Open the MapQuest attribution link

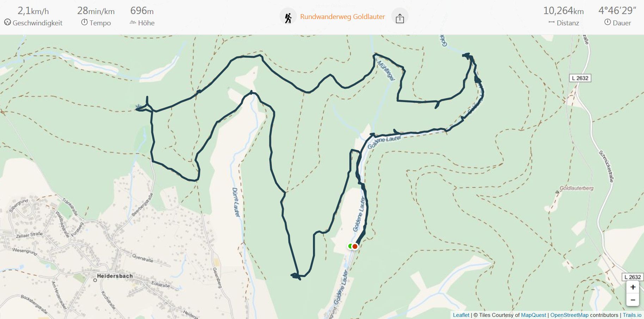(x=533, y=315)
